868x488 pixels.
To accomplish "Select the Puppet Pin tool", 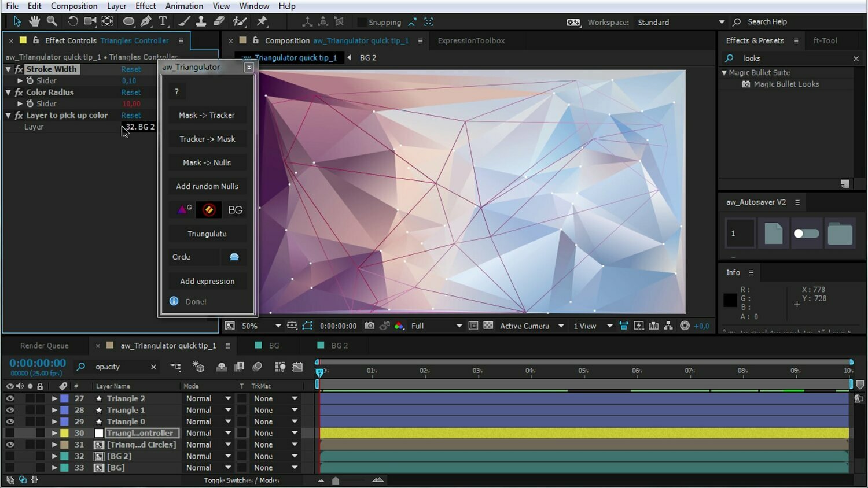I will click(262, 21).
